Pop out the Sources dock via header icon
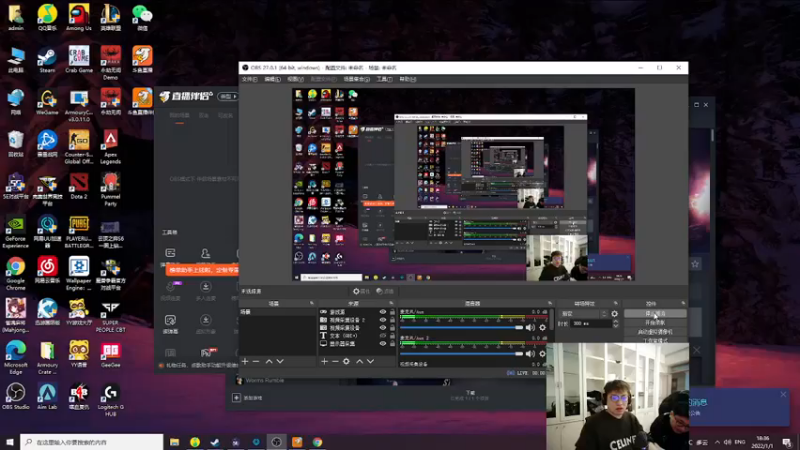This screenshot has height=450, width=800. click(x=391, y=304)
